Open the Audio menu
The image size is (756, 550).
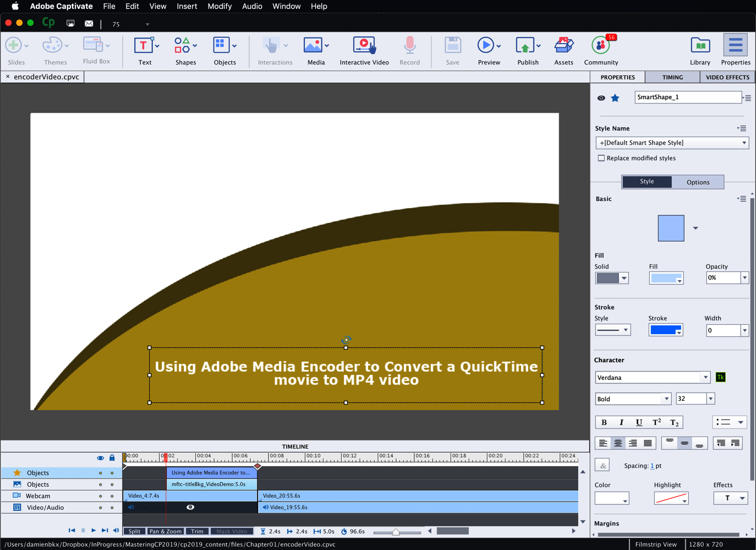252,6
